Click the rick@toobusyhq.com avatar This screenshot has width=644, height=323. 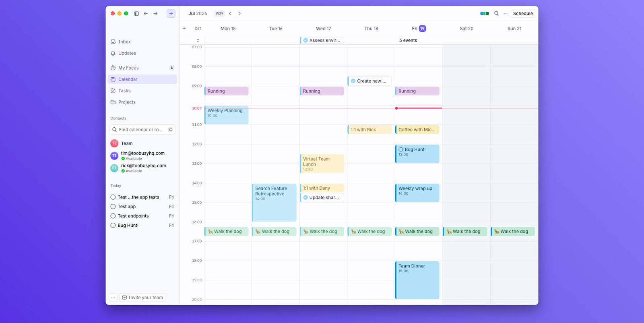(114, 168)
